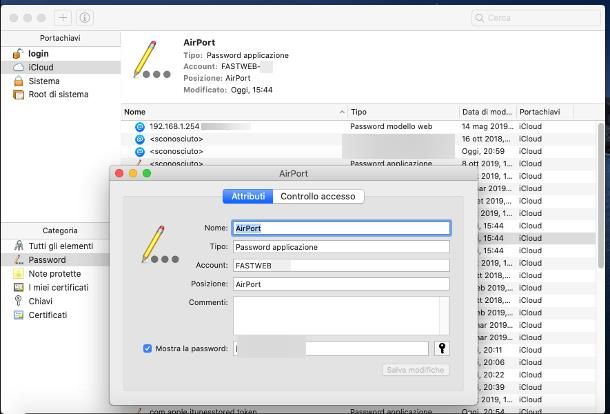
Task: Click the Salva modifiche button
Action: 415,370
